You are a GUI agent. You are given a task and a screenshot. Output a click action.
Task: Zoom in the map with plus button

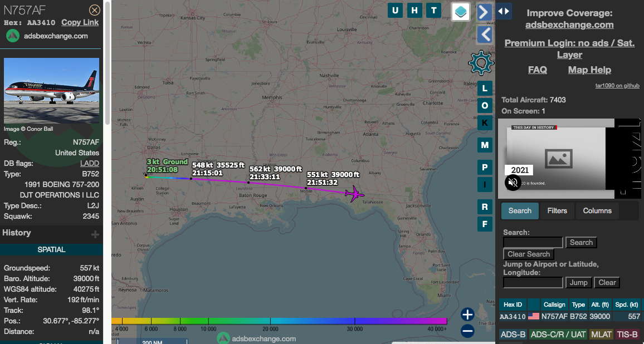coord(467,314)
